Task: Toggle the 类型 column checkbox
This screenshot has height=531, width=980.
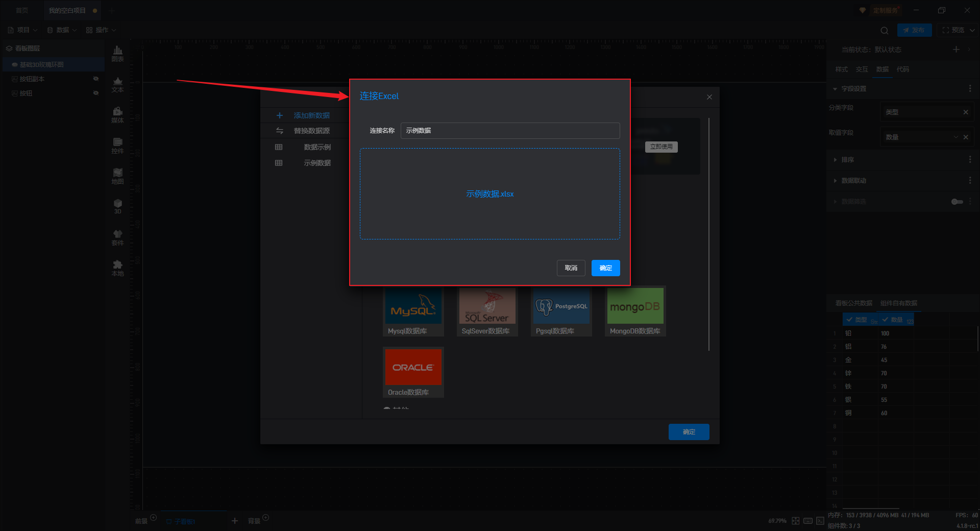Action: coord(849,320)
